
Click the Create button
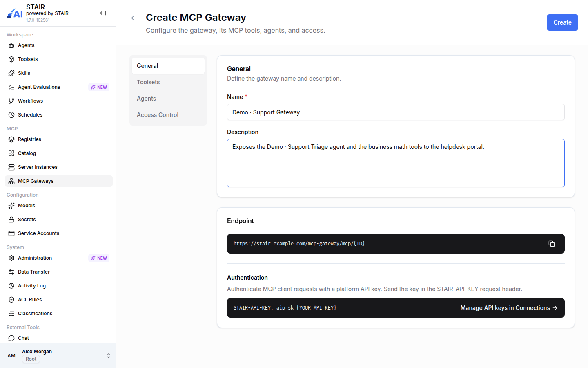562,22
